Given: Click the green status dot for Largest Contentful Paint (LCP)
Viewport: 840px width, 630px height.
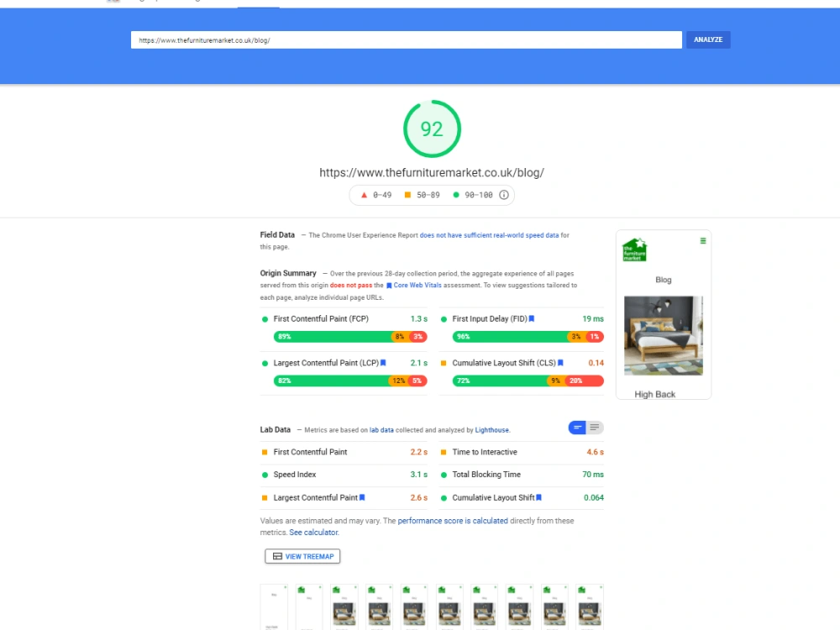Looking at the screenshot, I should [x=265, y=363].
